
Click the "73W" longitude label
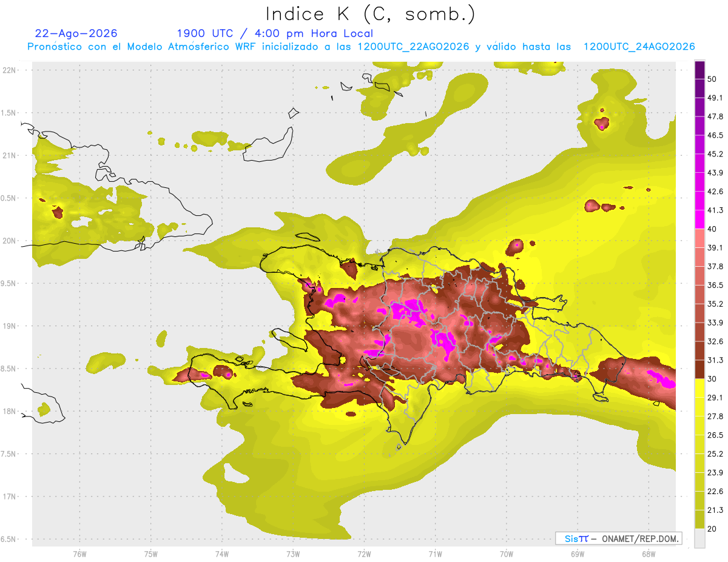292,554
